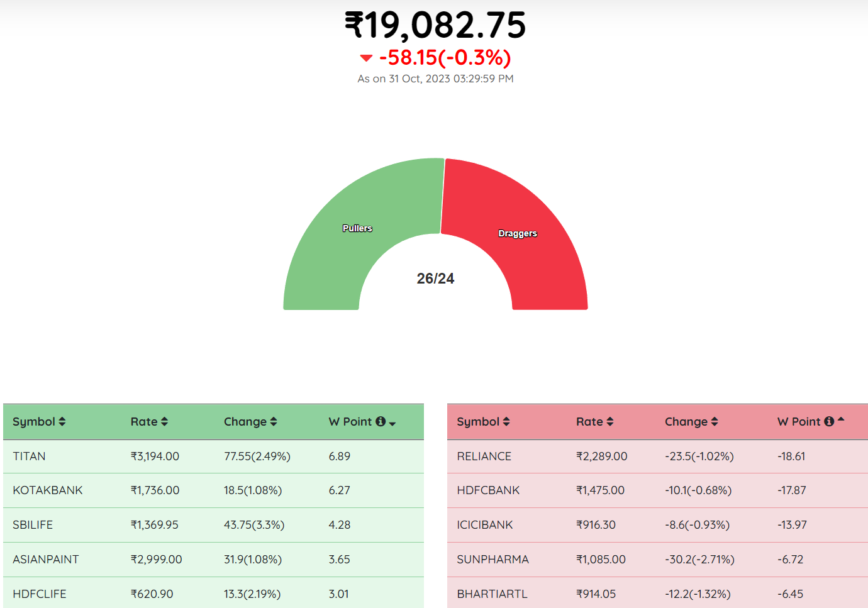Click BHARTIARTL W Point -6.45
The height and width of the screenshot is (608, 868).
pyautogui.click(x=791, y=594)
